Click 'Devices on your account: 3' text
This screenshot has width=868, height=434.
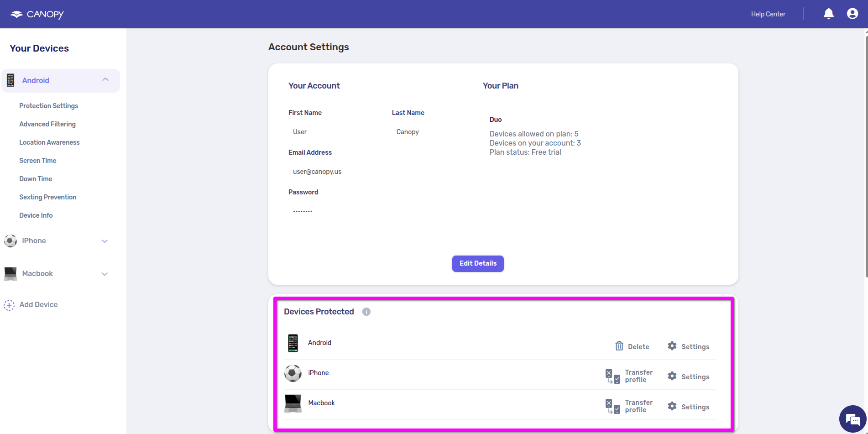tap(535, 143)
